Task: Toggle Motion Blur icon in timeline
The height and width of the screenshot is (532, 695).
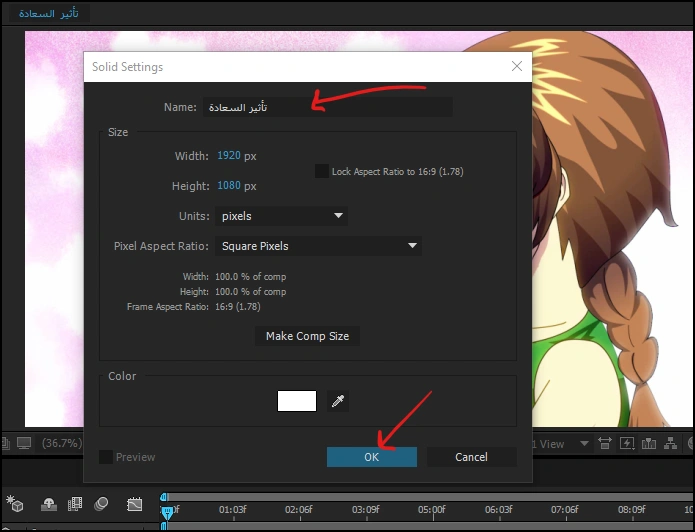Action: 101,504
